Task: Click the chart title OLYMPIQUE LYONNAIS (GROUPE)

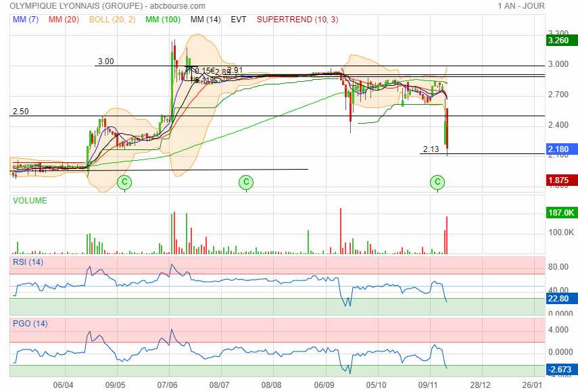Action: pyautogui.click(x=76, y=6)
